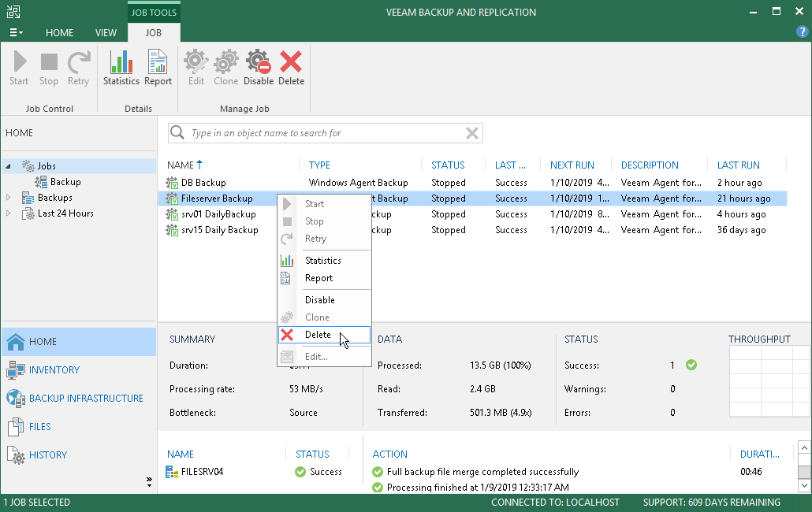The height and width of the screenshot is (512, 812).
Task: Open the FILES view in the sidebar
Action: click(79, 427)
